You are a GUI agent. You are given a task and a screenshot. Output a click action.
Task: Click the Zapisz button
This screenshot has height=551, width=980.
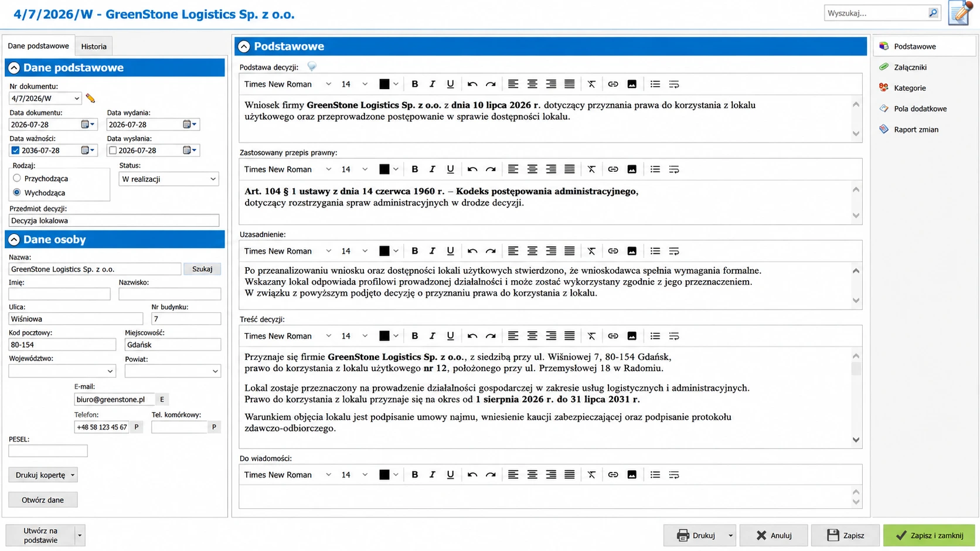845,535
